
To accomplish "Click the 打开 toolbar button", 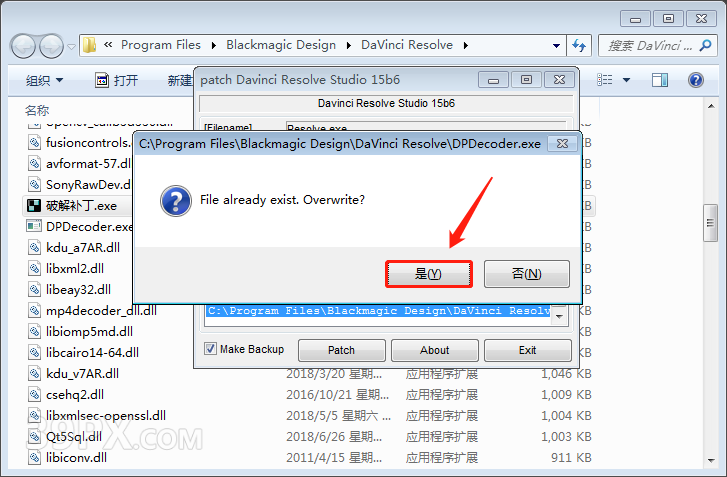I will coord(116,80).
